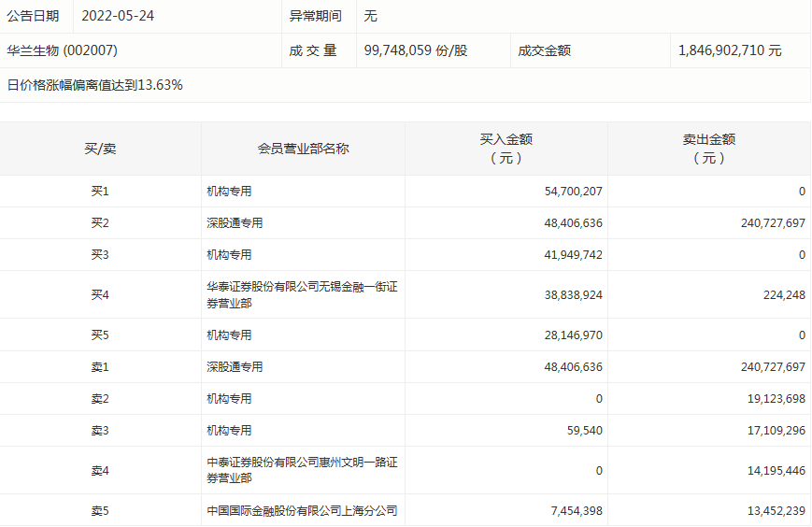
Task: Select the 成交量 value 99,748,059 份/股
Action: pyautogui.click(x=416, y=50)
